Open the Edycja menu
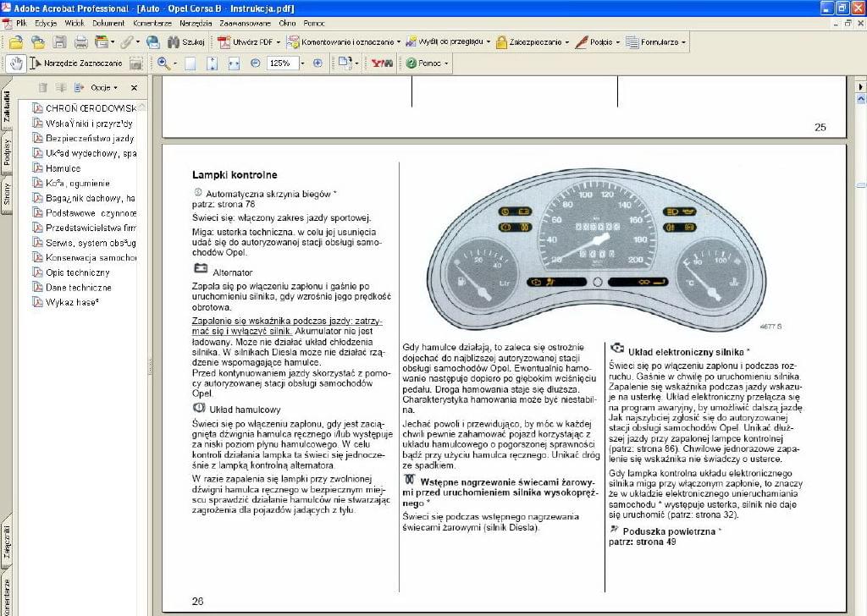The image size is (867, 616). click(46, 23)
